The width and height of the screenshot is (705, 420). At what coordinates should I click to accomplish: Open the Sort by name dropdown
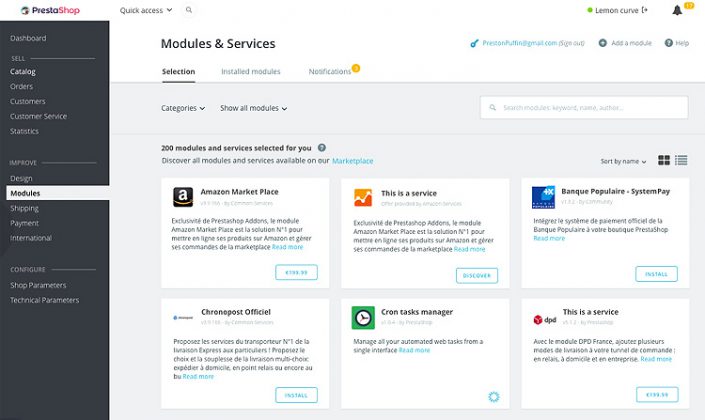click(x=623, y=161)
